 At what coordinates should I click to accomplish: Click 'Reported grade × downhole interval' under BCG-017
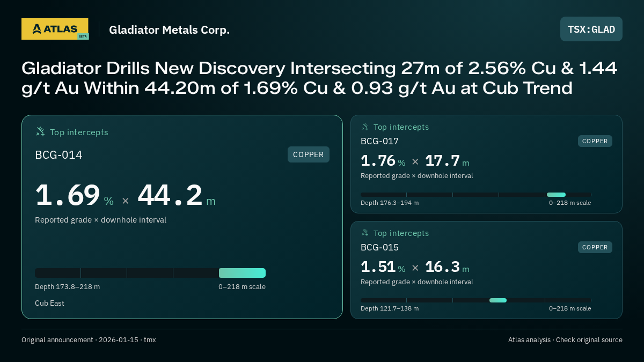417,176
